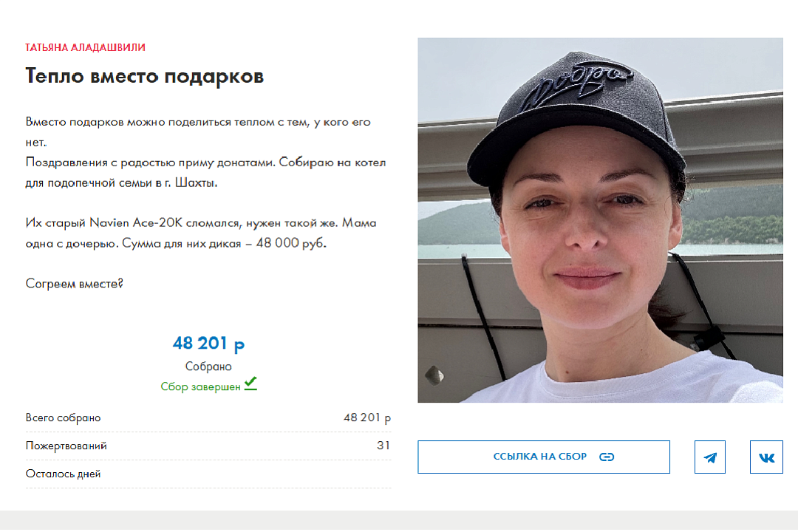Viewport: 798px width, 532px height.
Task: Click the 48 201 р value in the Всего собрано row
Action: (367, 418)
